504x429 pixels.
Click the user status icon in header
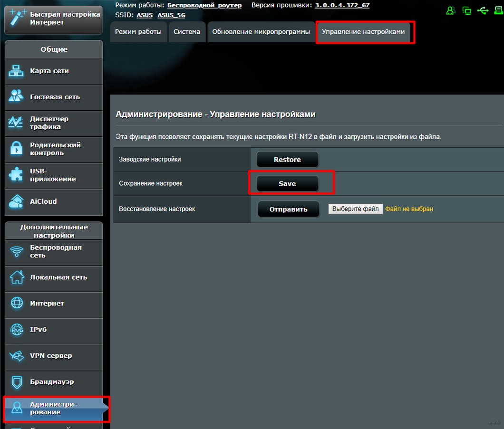click(451, 11)
